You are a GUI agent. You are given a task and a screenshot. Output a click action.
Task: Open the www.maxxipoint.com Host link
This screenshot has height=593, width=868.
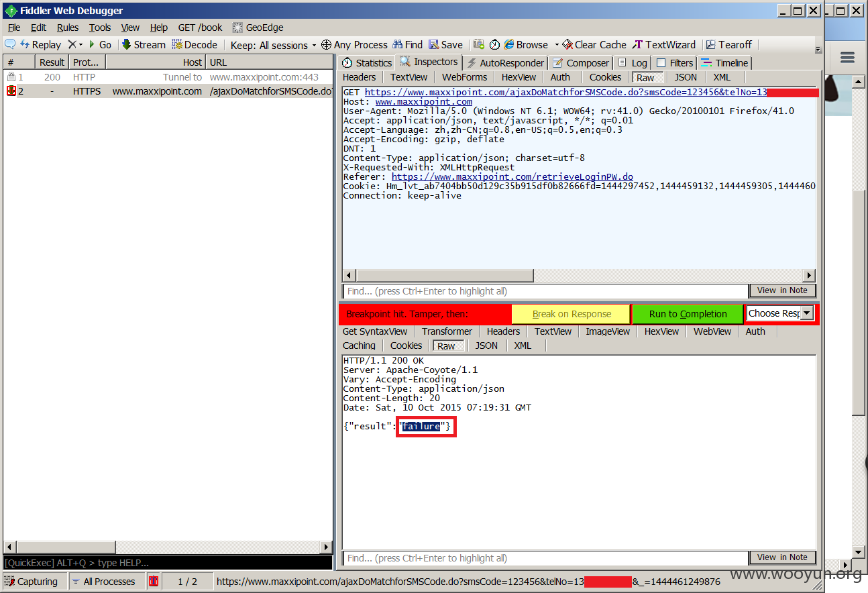424,102
